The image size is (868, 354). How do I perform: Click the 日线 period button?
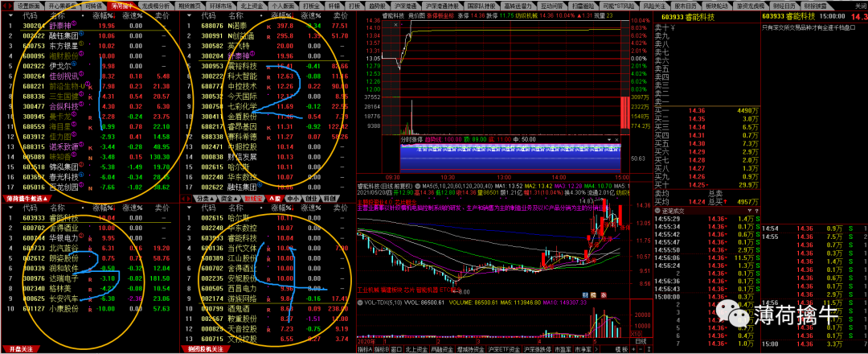click(641, 341)
